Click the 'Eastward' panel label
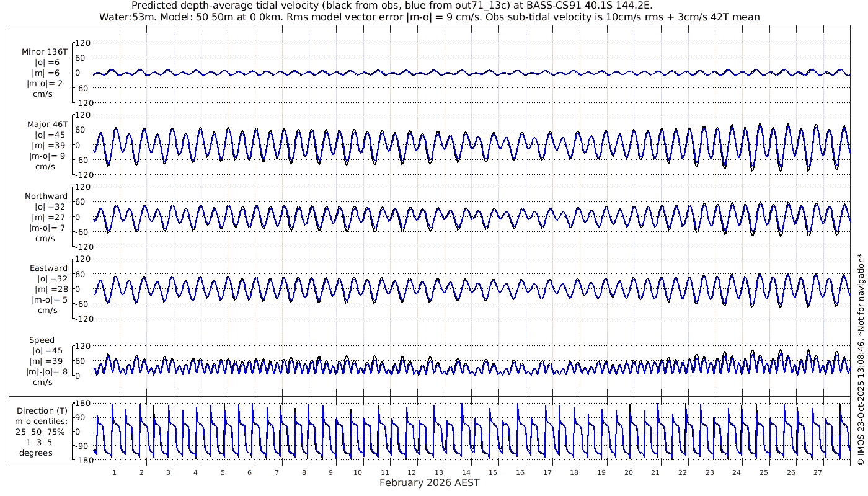 click(x=48, y=268)
